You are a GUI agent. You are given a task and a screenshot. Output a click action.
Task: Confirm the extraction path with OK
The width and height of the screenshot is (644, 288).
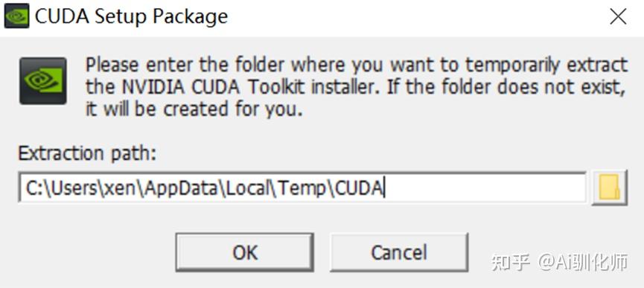point(245,252)
